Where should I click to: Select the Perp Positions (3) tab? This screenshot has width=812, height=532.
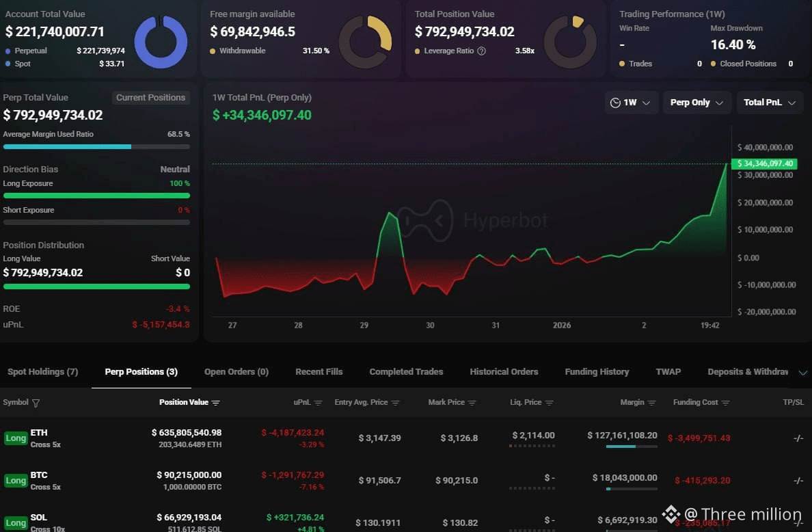141,372
